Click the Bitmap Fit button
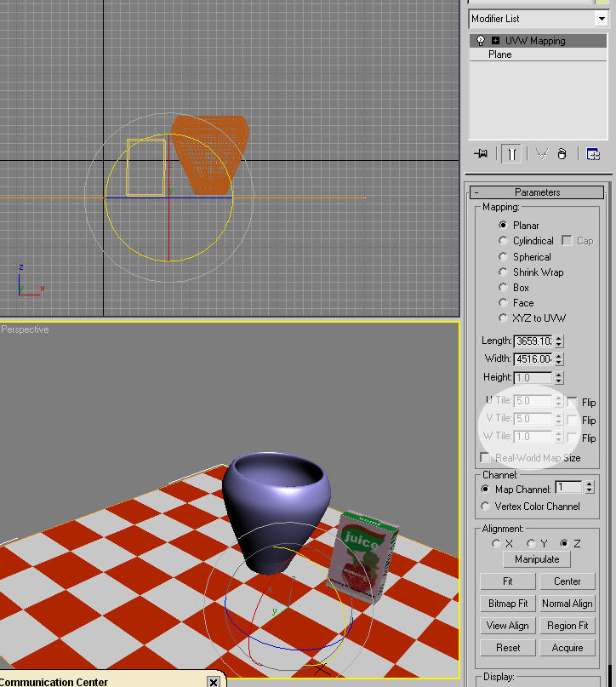This screenshot has height=687, width=616. (508, 604)
